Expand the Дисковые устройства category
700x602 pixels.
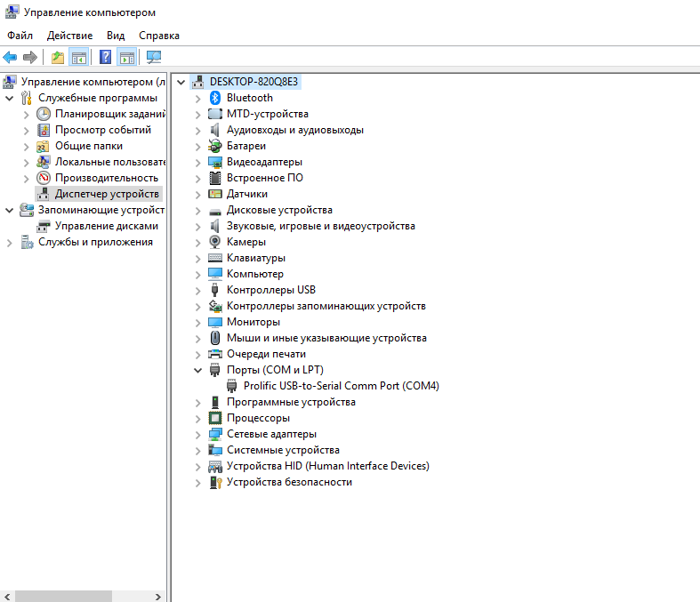click(197, 211)
